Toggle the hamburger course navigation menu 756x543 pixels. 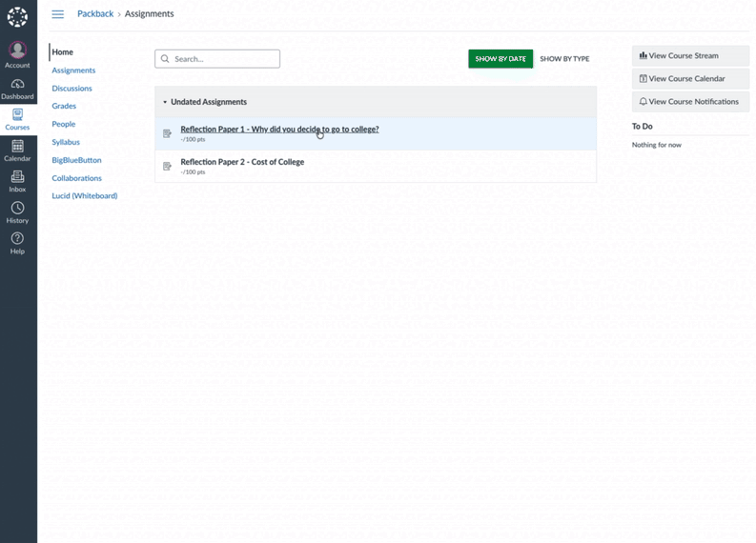58,14
